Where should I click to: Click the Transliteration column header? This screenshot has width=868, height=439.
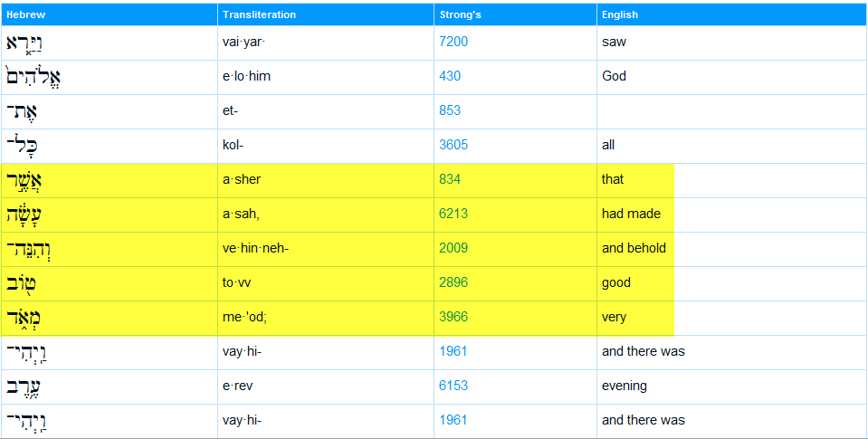tap(259, 14)
